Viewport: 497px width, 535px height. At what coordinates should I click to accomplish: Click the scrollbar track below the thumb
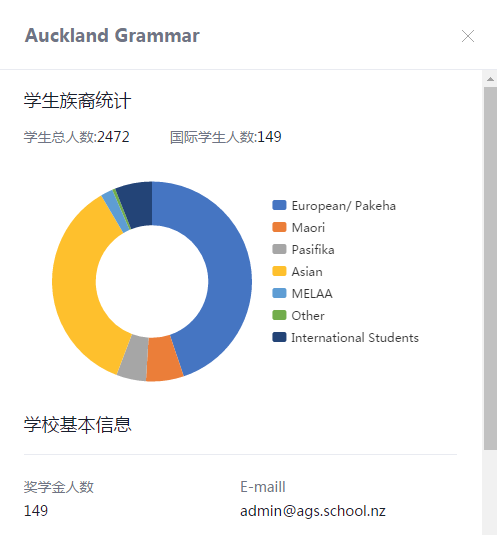pos(490,492)
